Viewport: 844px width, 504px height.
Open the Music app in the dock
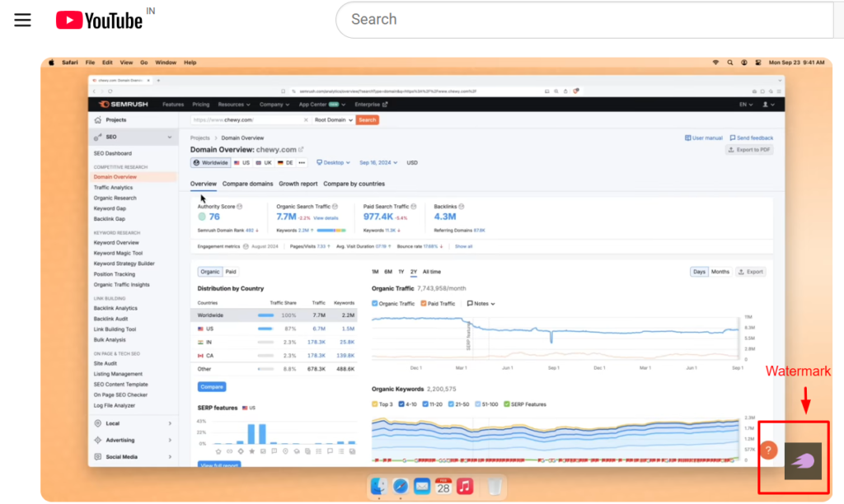pyautogui.click(x=464, y=487)
